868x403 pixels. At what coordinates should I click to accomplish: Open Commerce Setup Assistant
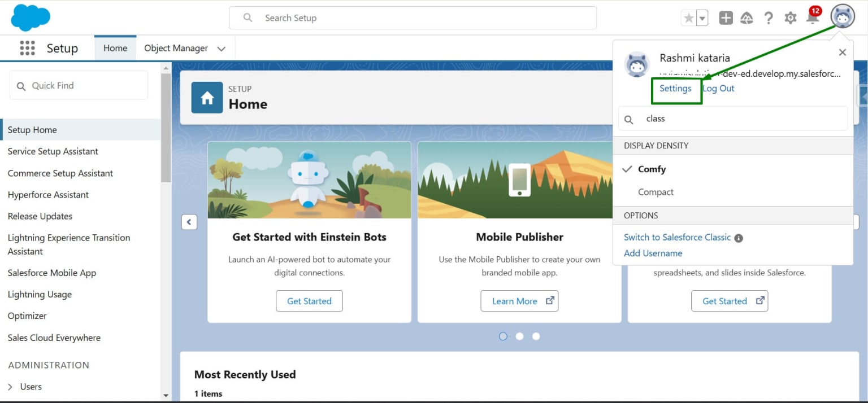[60, 173]
